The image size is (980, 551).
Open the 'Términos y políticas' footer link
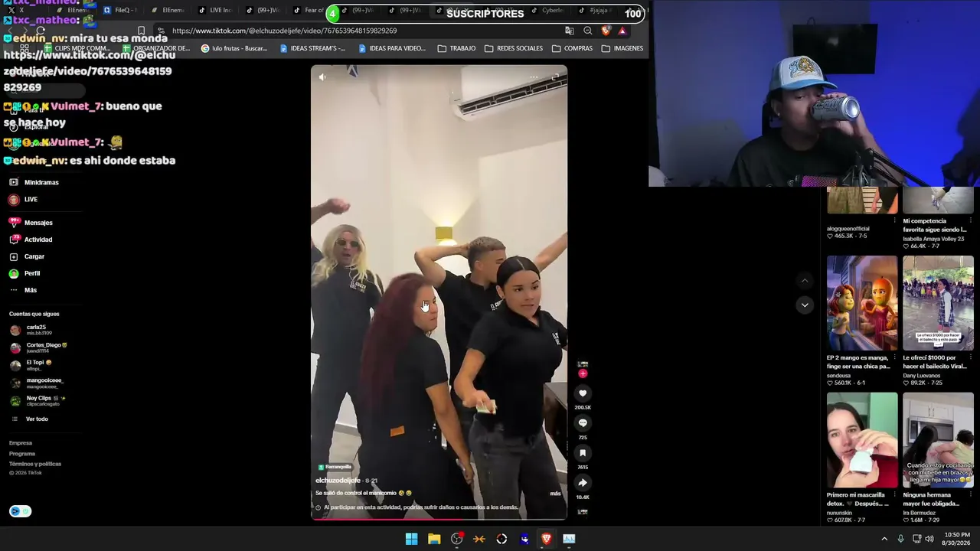35,464
